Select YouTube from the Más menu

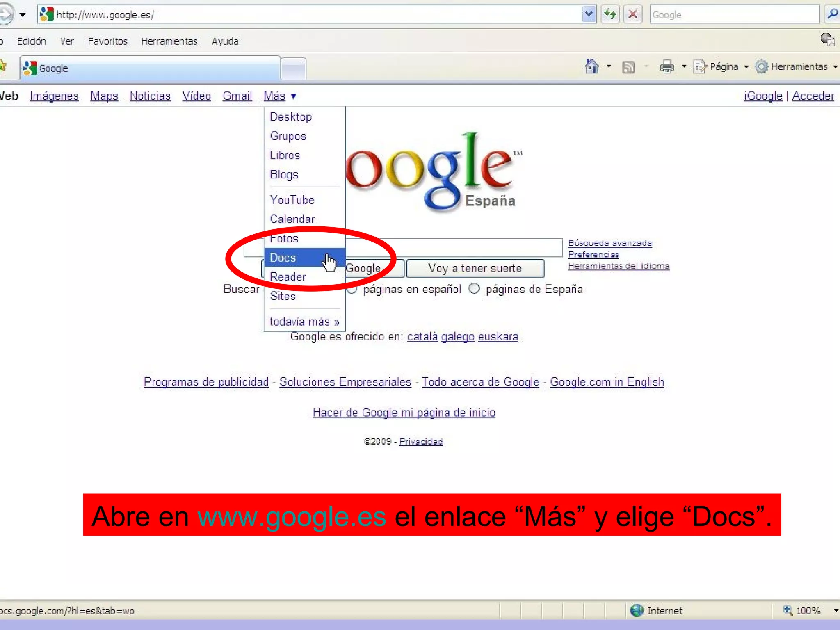(292, 200)
